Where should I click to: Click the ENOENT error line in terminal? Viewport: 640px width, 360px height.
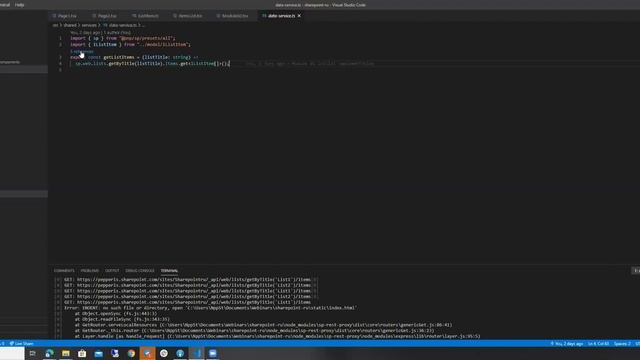point(210,308)
